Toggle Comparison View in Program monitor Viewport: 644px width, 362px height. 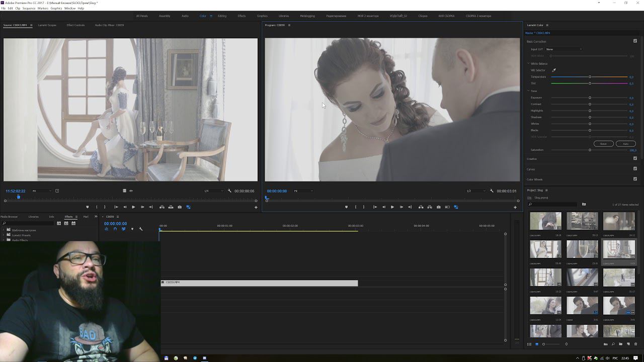(x=447, y=207)
